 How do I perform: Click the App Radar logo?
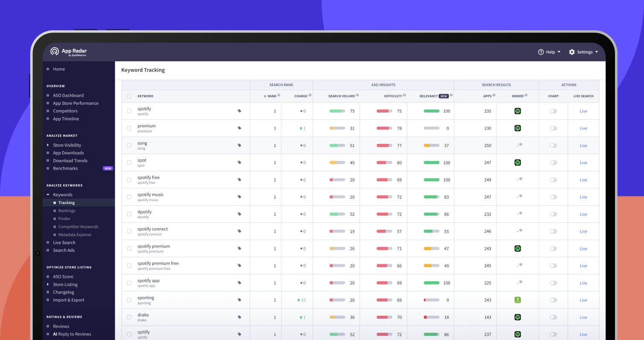tap(68, 52)
